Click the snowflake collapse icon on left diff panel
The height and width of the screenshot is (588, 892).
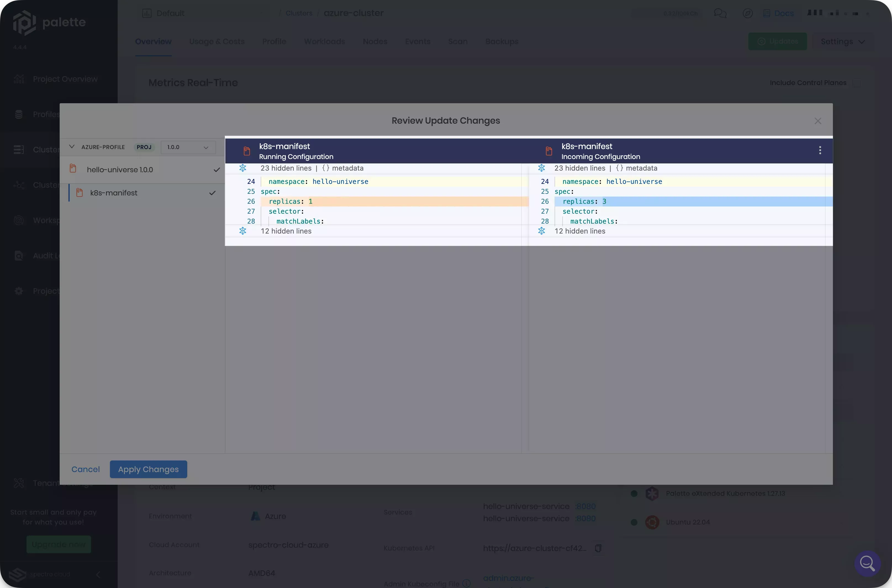[x=243, y=168]
